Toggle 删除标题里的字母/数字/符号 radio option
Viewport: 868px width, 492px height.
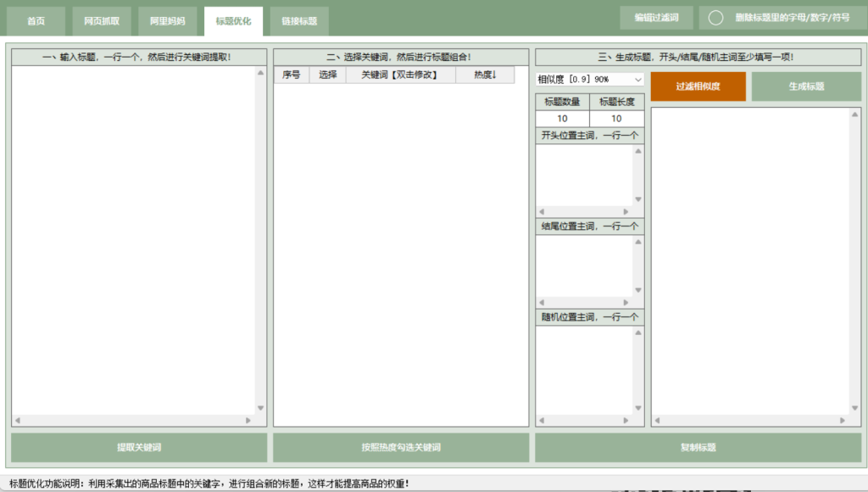coord(716,17)
